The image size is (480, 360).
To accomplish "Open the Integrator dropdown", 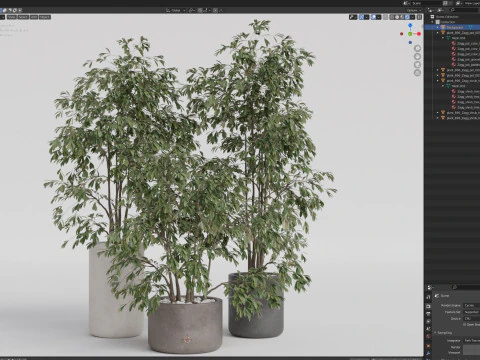I will tap(471, 341).
